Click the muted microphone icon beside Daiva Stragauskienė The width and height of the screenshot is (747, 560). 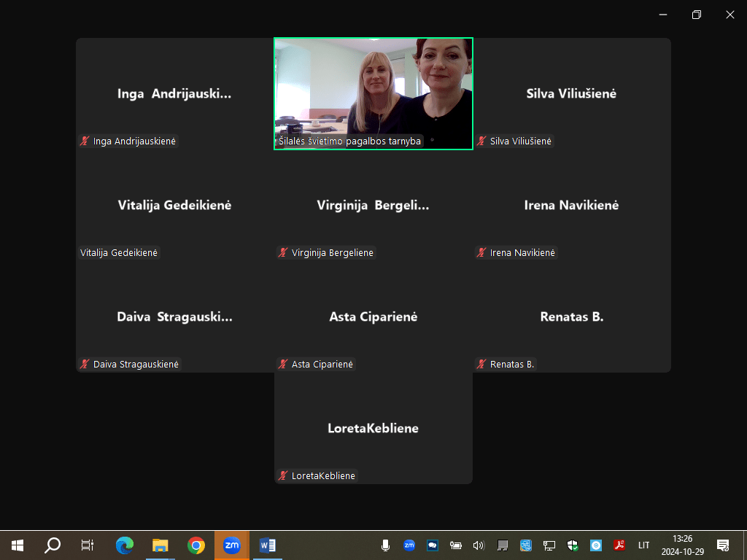point(85,365)
